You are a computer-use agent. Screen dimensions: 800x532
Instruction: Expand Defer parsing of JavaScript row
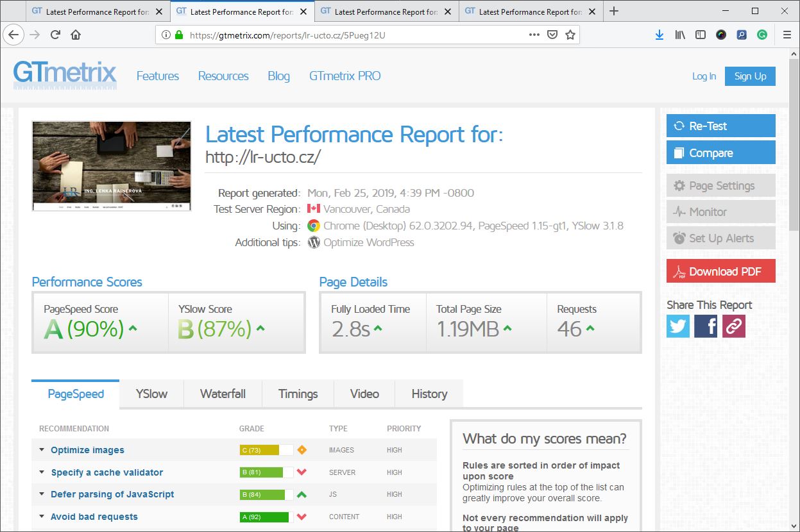pyautogui.click(x=112, y=494)
